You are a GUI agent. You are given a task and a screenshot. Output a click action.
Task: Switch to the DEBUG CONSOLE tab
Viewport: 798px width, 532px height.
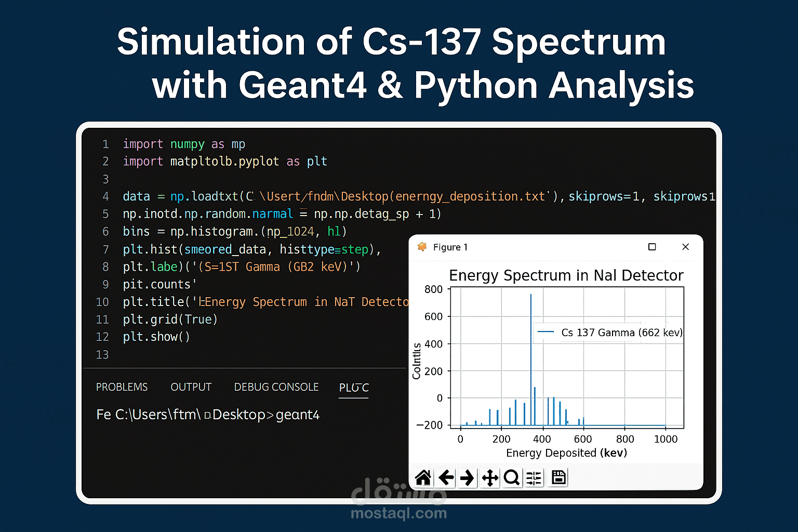(276, 387)
